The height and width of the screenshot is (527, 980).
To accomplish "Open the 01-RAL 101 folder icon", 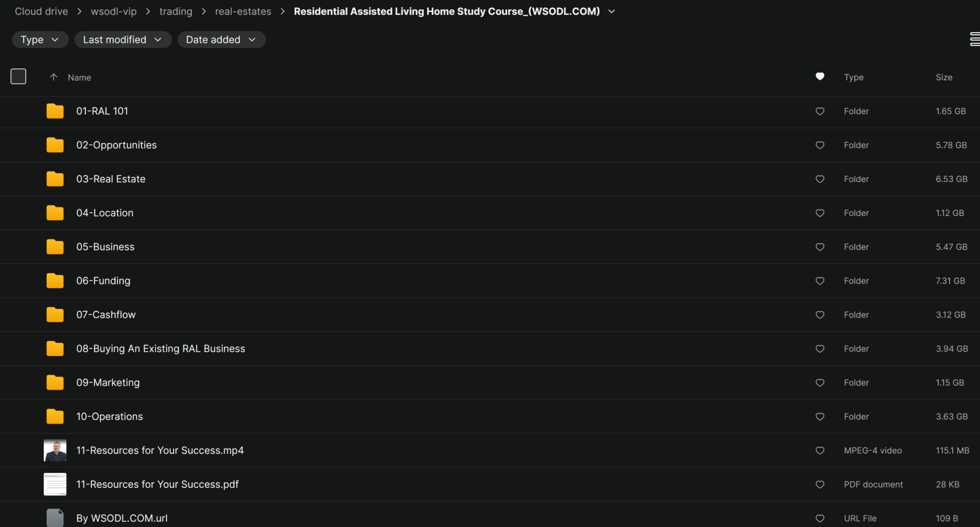I will point(55,111).
